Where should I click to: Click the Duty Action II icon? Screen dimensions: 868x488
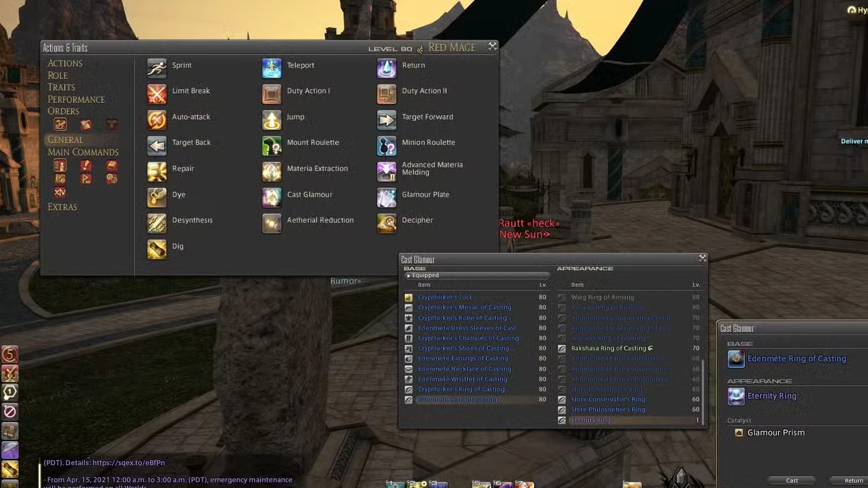tap(386, 94)
